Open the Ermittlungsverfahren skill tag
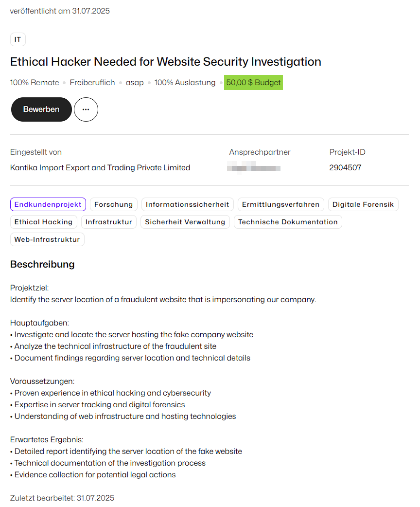The width and height of the screenshot is (420, 507). pos(281,204)
